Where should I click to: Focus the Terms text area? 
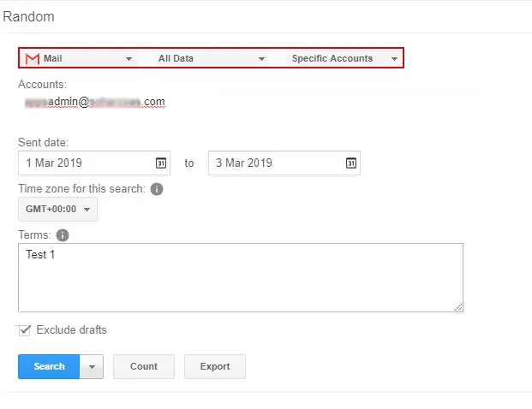pyautogui.click(x=240, y=277)
